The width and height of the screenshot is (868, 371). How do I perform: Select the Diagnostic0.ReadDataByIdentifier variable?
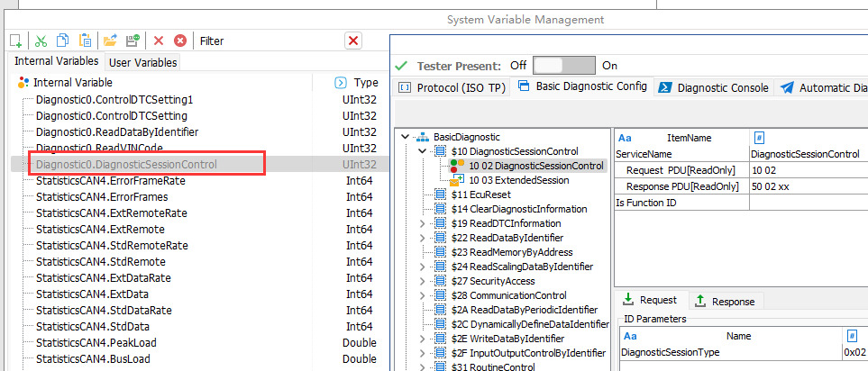tap(117, 131)
